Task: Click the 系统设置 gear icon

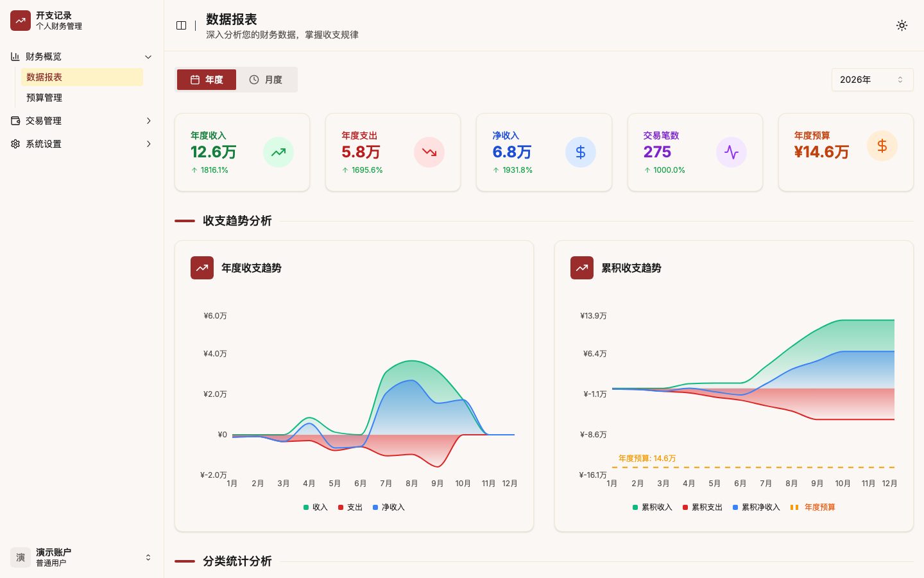Action: pyautogui.click(x=15, y=144)
